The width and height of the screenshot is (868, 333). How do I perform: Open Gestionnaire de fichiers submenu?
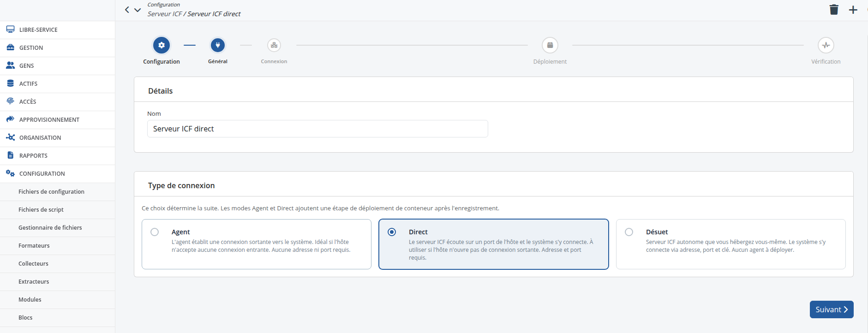(58, 228)
